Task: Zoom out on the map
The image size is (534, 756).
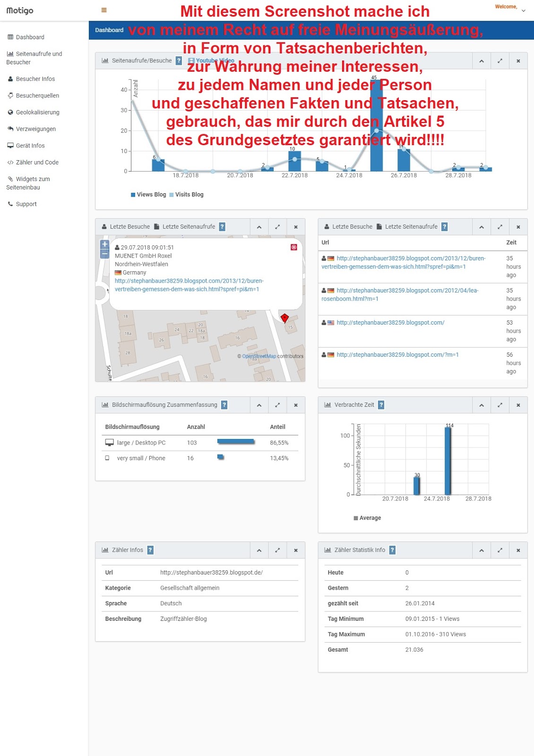Action: 105,254
